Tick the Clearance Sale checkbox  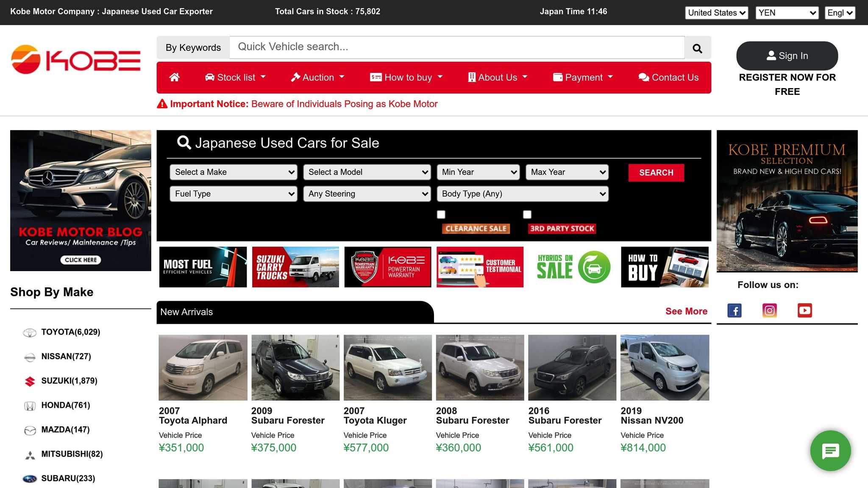(x=441, y=215)
